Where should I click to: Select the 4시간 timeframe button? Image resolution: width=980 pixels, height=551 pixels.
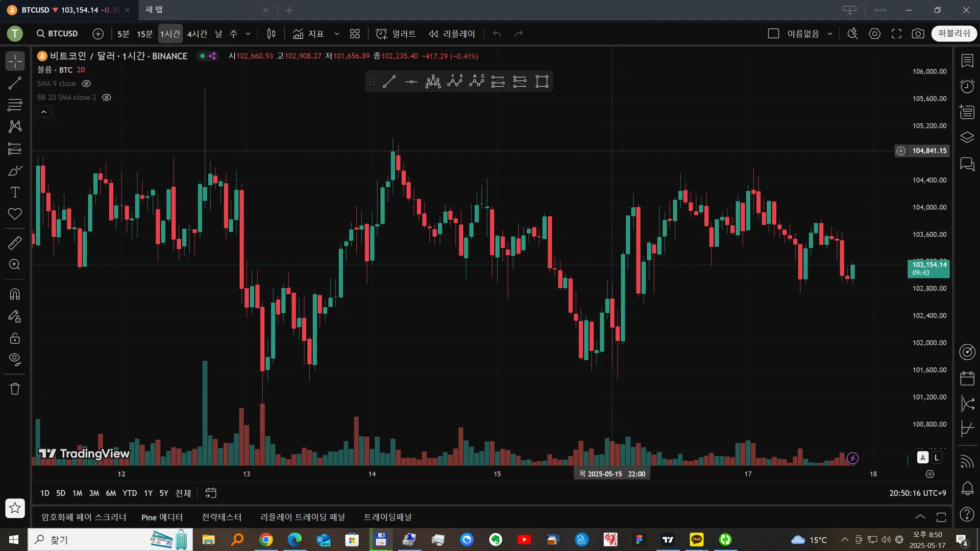[197, 34]
